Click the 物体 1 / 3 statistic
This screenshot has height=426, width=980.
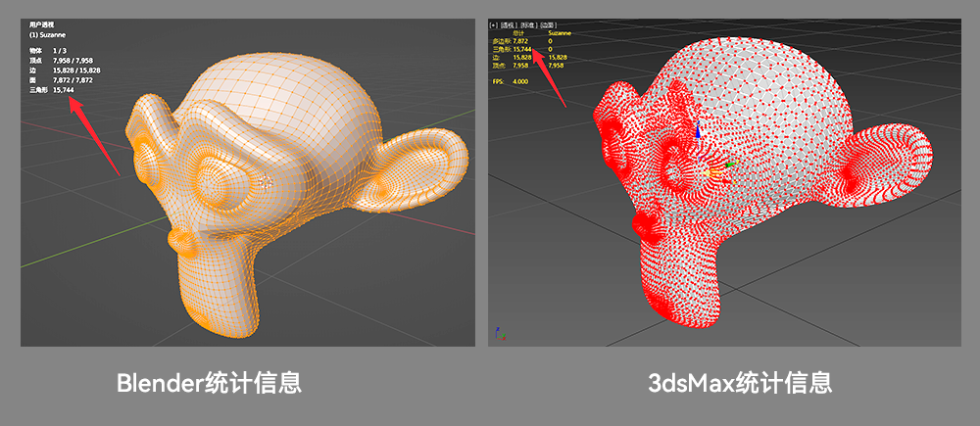tap(48, 51)
